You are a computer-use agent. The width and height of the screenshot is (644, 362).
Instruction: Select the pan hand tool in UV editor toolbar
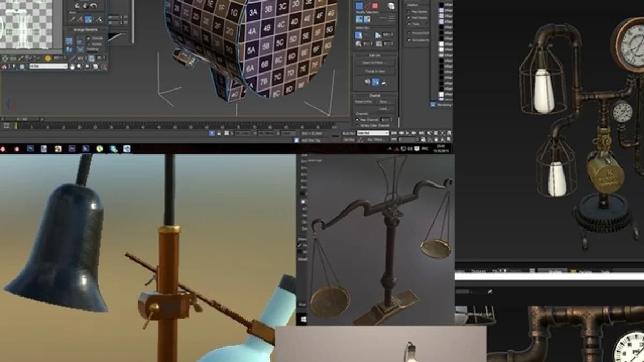click(74, 67)
